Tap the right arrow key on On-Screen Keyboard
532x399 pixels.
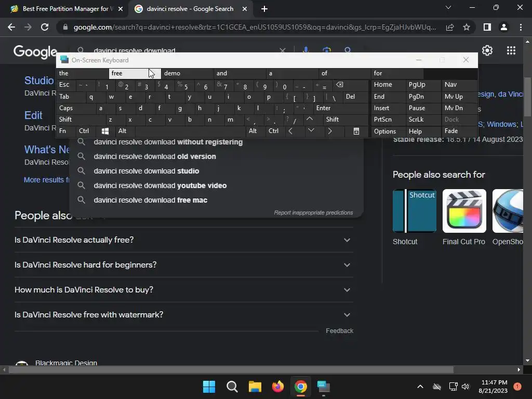tap(330, 131)
